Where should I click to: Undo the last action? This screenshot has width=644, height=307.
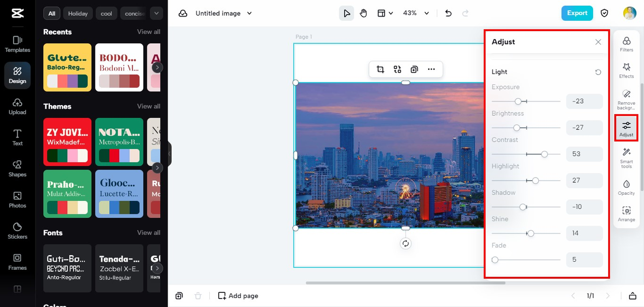point(448,14)
